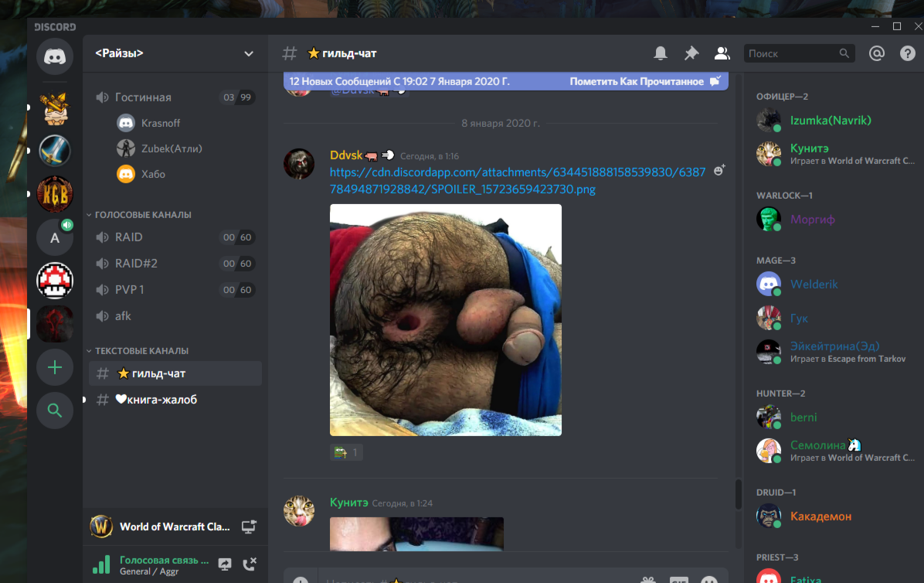Open recent mentions inbox
This screenshot has width=924, height=583.
coord(876,53)
